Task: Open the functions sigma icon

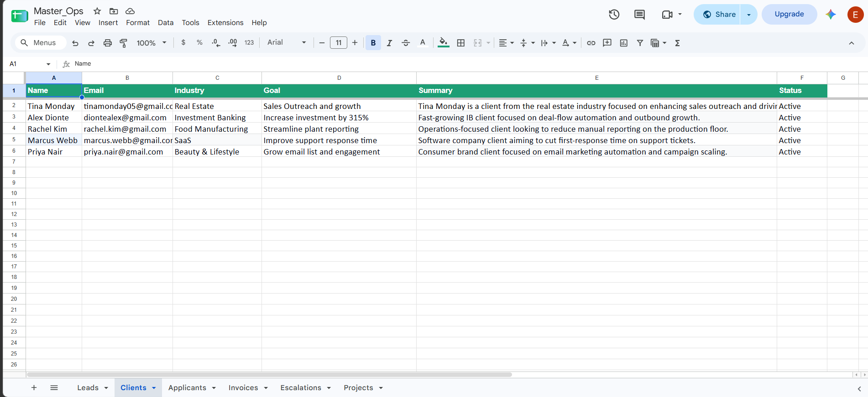Action: pos(677,43)
